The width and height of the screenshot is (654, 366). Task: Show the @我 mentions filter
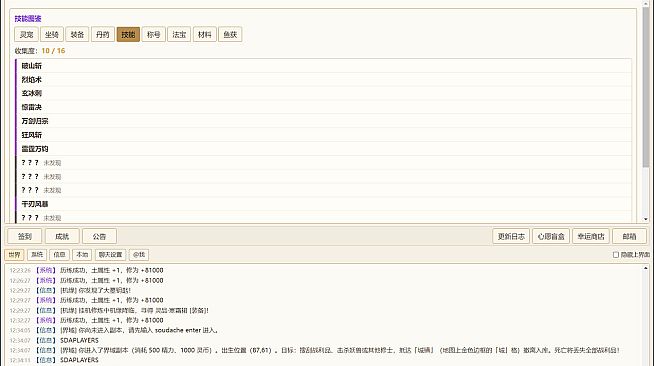tap(139, 255)
